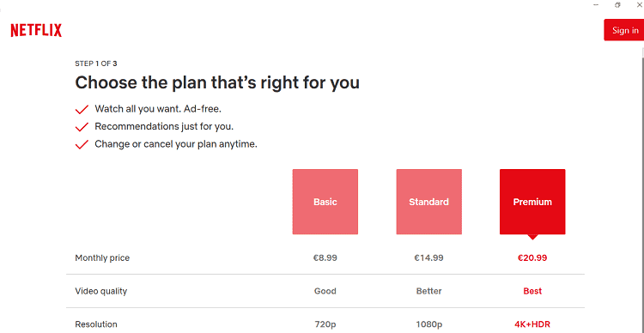Viewport: 644px width, 333px height.
Task: Minimize the window
Action: pos(596,4)
